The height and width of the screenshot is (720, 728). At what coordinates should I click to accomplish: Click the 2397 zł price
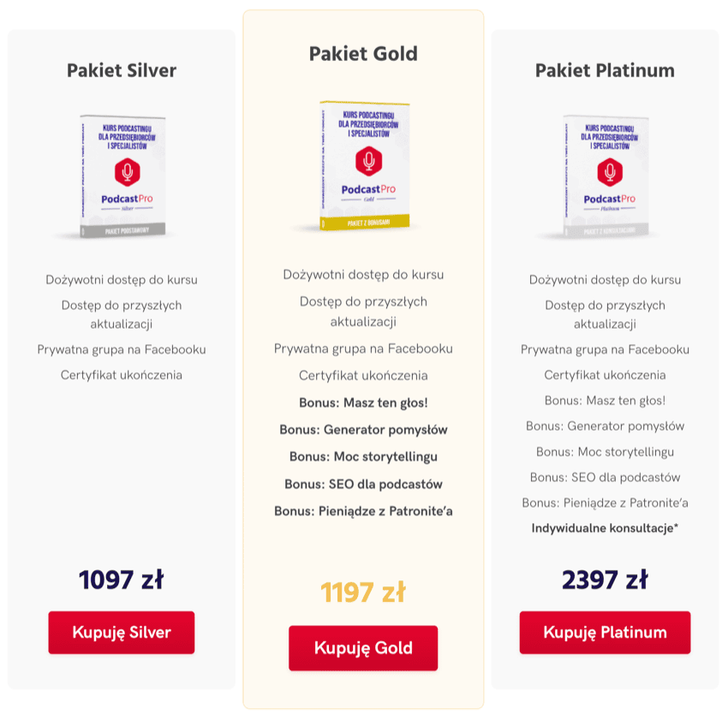point(605,580)
